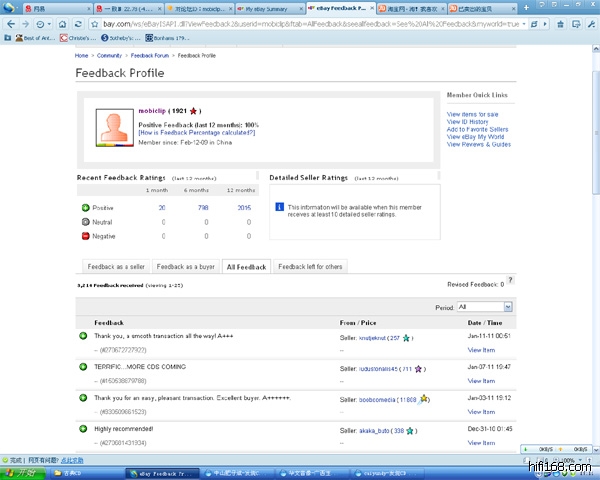Click the red Negative rating icon
The height and width of the screenshot is (480, 600).
click(85, 236)
